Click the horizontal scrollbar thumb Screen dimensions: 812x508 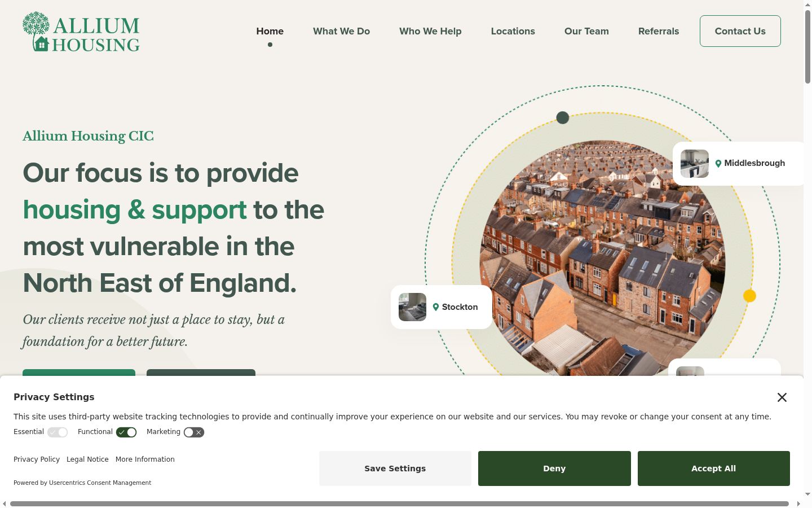399,503
